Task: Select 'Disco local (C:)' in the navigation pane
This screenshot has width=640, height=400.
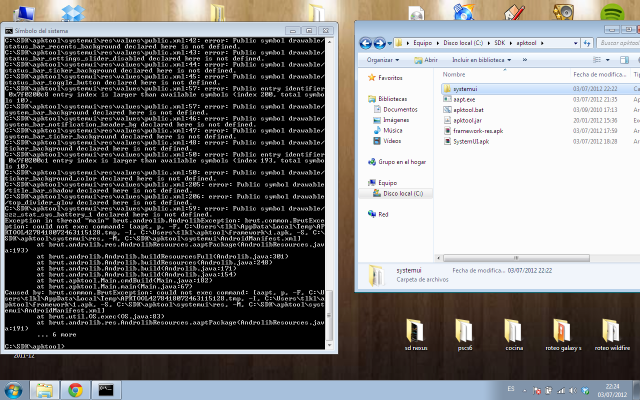Action: (404, 193)
